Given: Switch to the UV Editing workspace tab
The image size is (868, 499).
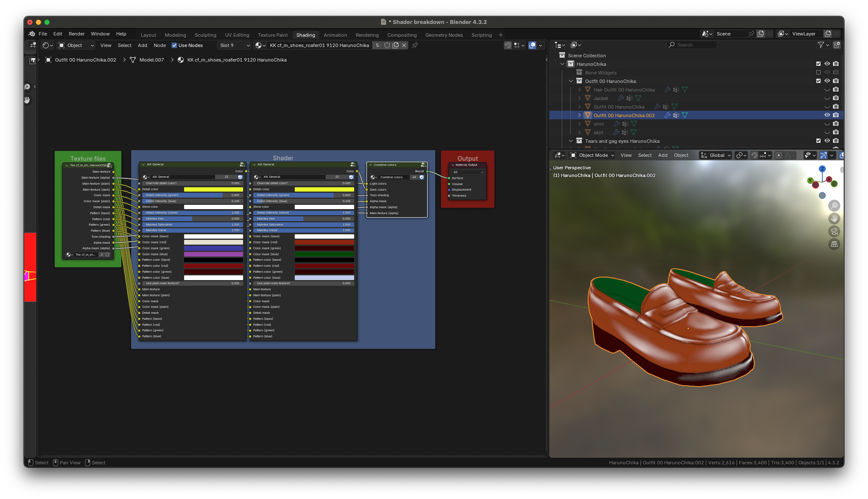Looking at the screenshot, I should tap(237, 35).
